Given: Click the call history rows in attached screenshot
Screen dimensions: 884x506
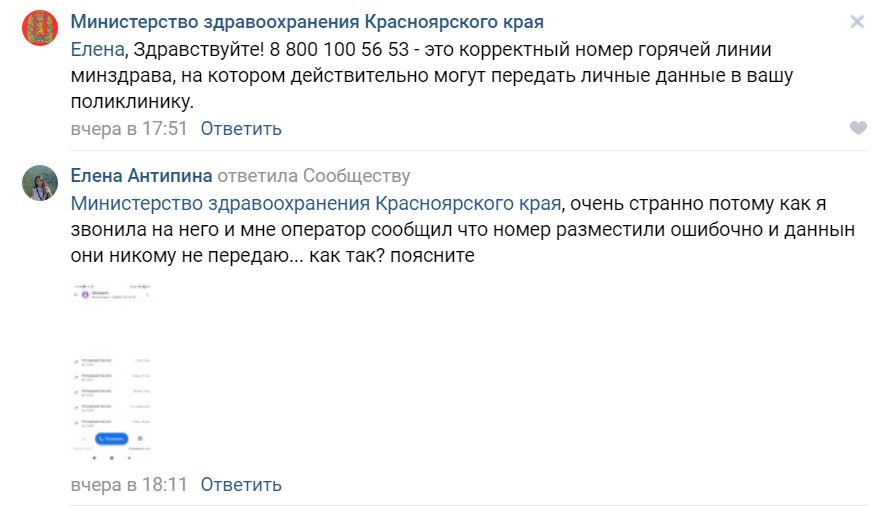Looking at the screenshot, I should [112, 392].
